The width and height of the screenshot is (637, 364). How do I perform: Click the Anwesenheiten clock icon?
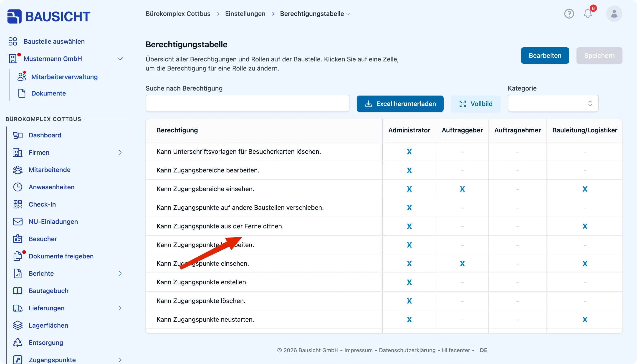[18, 187]
